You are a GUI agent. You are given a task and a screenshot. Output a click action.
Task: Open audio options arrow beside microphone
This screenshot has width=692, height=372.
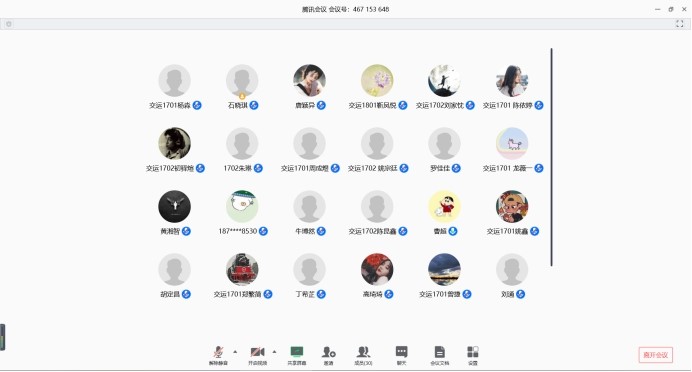[x=235, y=352]
